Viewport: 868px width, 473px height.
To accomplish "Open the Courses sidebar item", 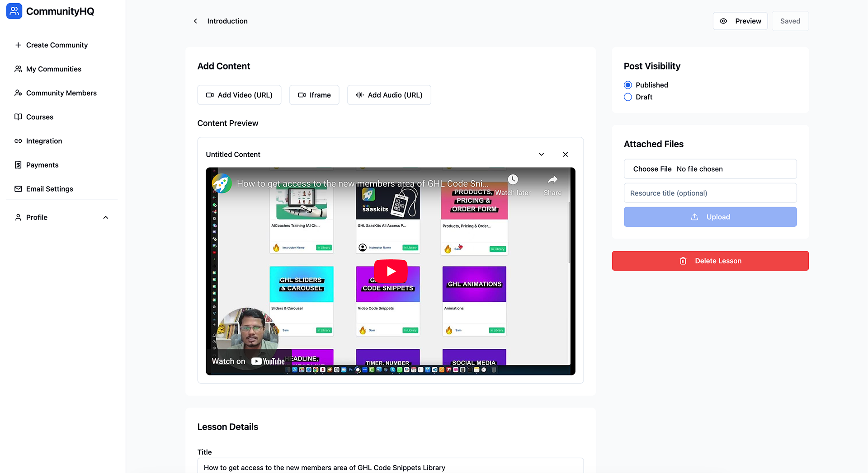I will point(40,117).
